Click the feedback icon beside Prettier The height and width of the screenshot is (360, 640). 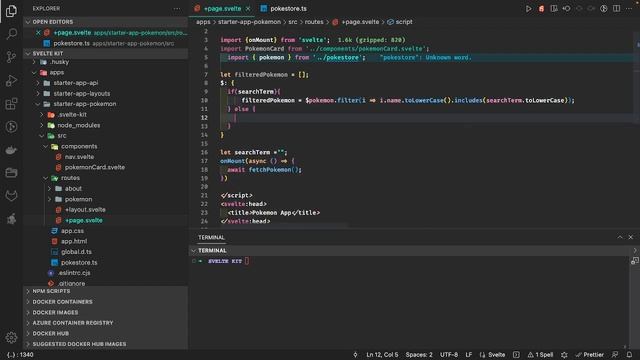click(615, 355)
